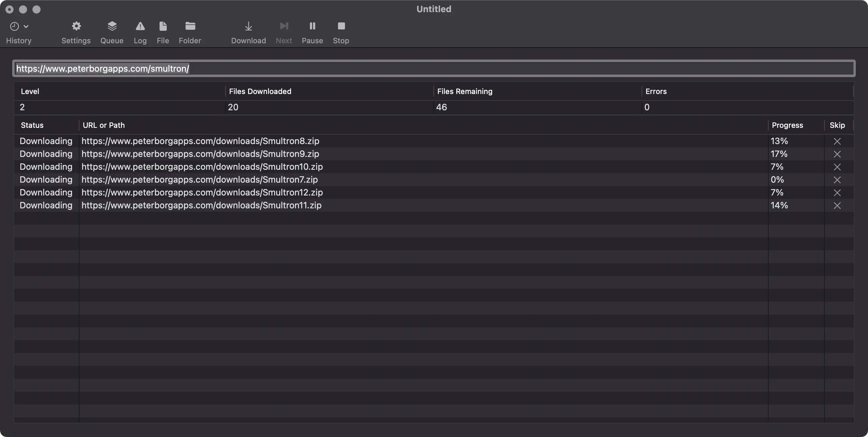Viewport: 868px width, 437px height.
Task: Skip the Smultron10.zip download
Action: [x=837, y=167]
